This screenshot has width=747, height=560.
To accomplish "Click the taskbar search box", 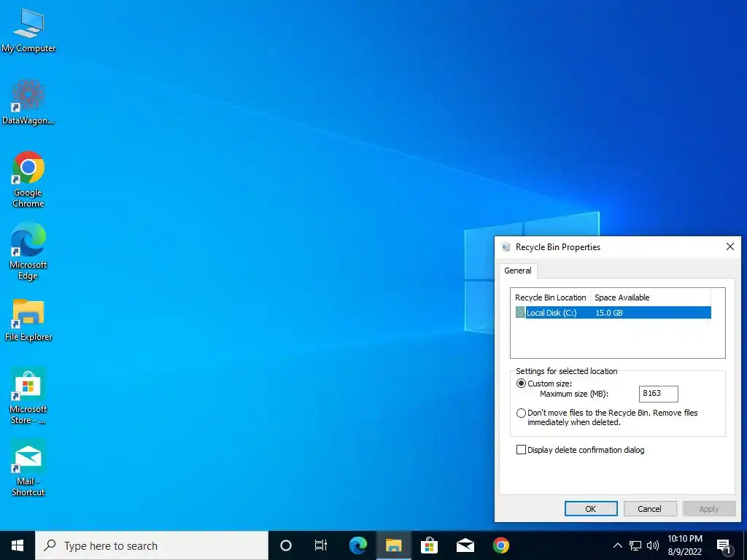I will click(152, 545).
